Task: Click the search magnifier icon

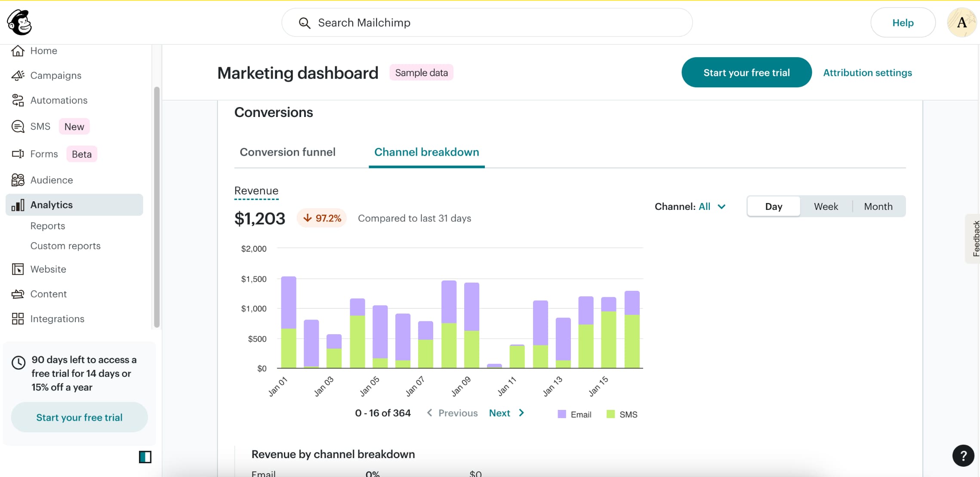Action: point(305,23)
